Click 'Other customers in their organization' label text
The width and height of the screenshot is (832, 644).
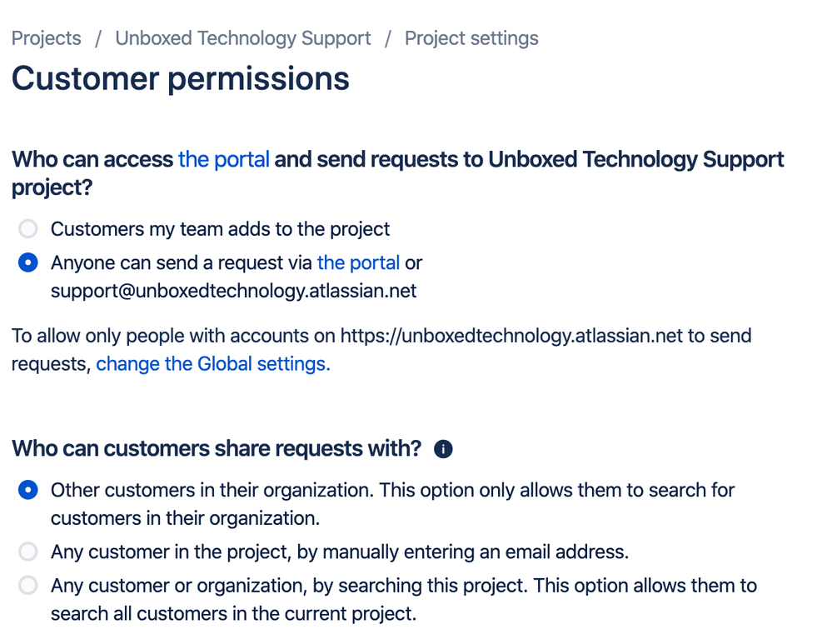(392, 504)
